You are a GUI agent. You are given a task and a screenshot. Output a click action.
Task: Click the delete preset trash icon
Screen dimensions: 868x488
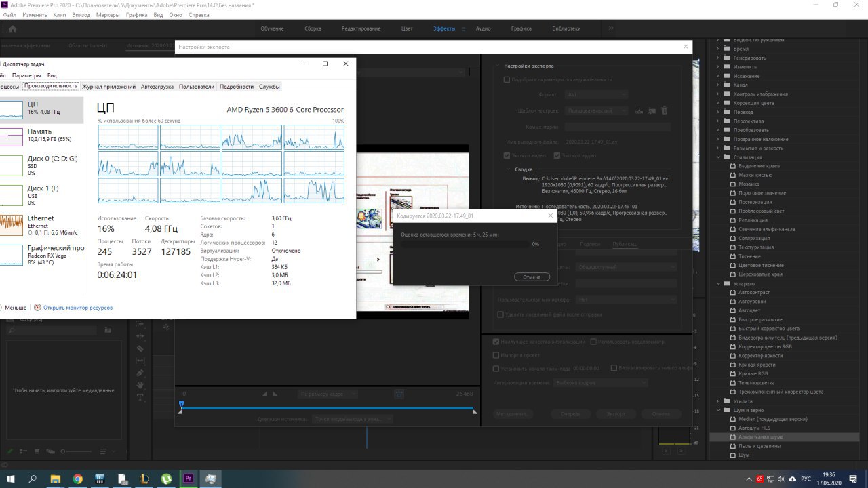(x=665, y=110)
